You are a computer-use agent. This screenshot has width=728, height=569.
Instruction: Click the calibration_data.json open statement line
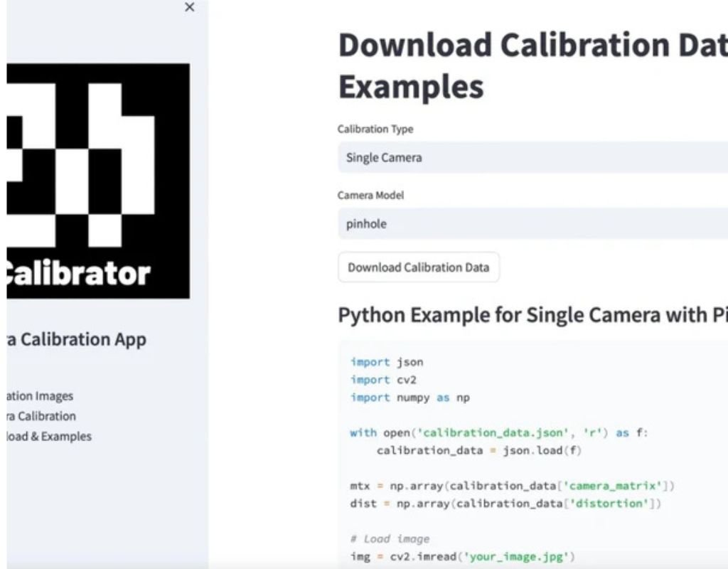tap(498, 433)
